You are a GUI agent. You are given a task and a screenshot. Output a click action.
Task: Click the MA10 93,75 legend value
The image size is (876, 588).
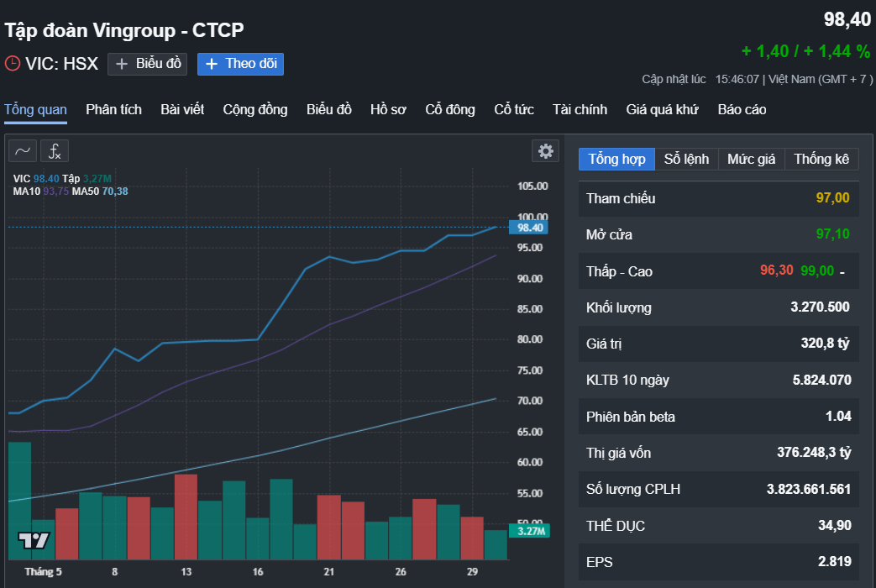pos(56,192)
